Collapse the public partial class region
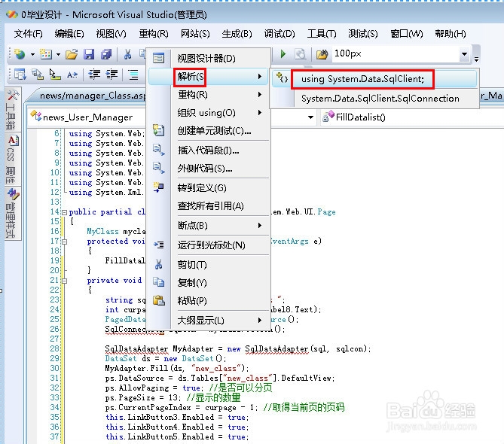Image resolution: width=504 pixels, height=444 pixels. tap(64, 212)
